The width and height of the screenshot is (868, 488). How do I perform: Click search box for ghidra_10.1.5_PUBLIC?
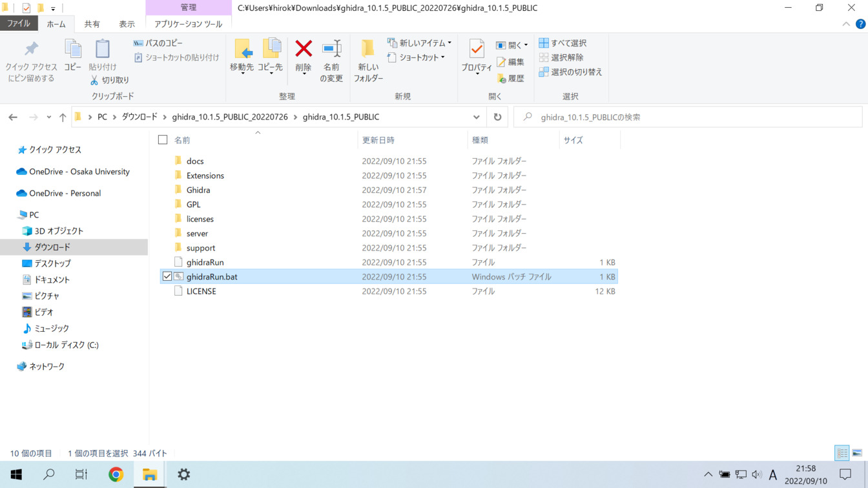pos(688,117)
